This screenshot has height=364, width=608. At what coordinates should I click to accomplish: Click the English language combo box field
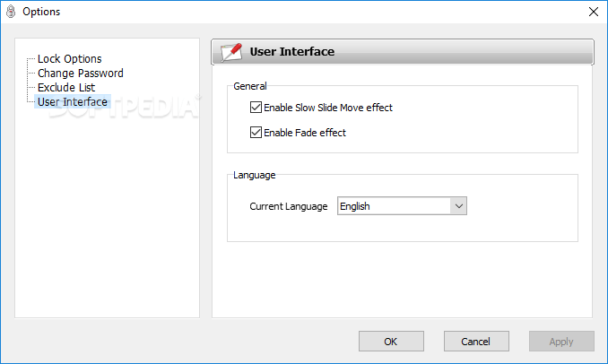402,206
